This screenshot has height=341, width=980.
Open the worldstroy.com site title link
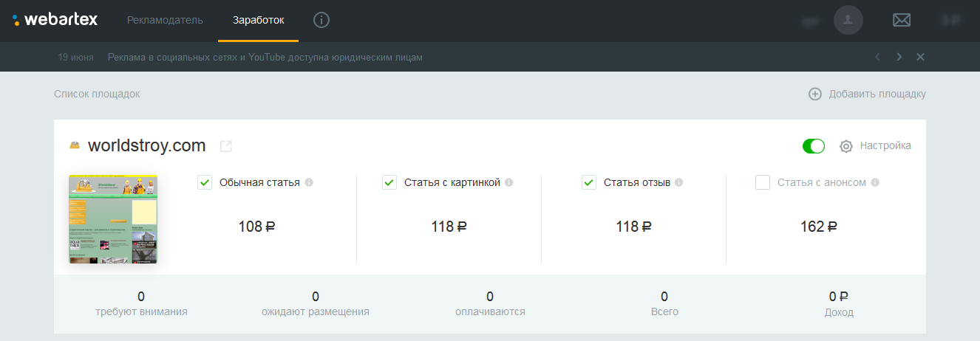pyautogui.click(x=146, y=146)
